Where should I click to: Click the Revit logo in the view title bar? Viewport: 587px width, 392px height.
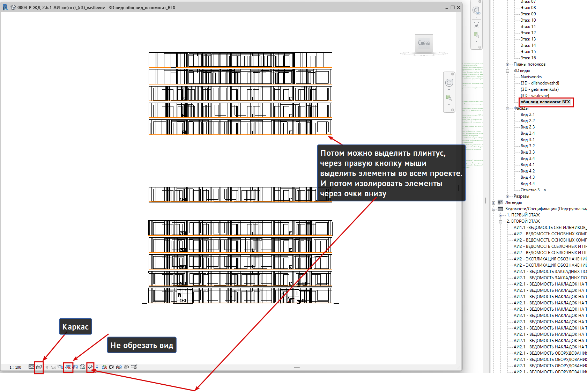5,7
